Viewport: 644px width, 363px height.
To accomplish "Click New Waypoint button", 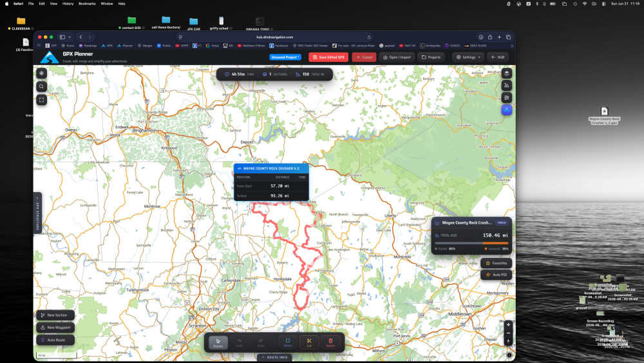I will click(x=55, y=328).
